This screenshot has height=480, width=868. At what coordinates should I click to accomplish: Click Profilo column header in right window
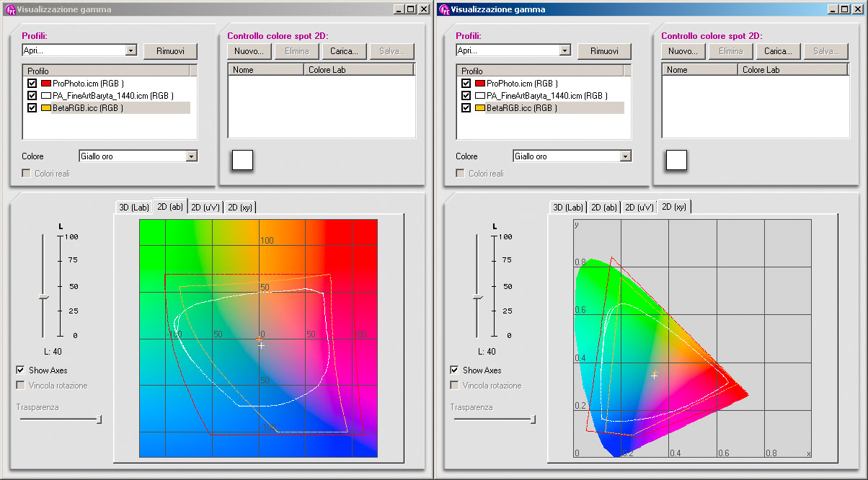(540, 71)
